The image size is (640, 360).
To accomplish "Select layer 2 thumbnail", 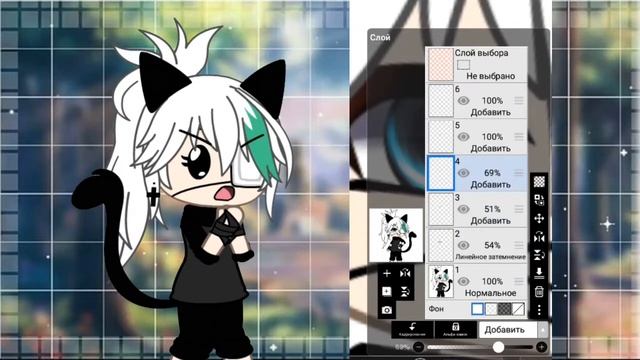I will 441,245.
